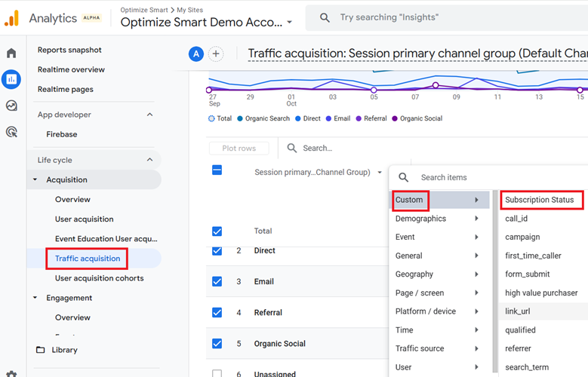Click the Library folder icon
588x377 pixels.
point(41,350)
